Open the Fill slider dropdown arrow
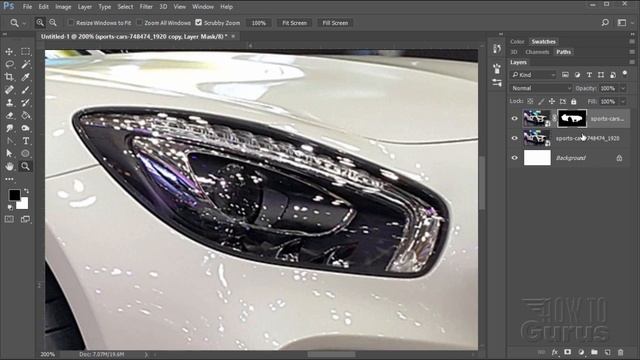 click(623, 101)
